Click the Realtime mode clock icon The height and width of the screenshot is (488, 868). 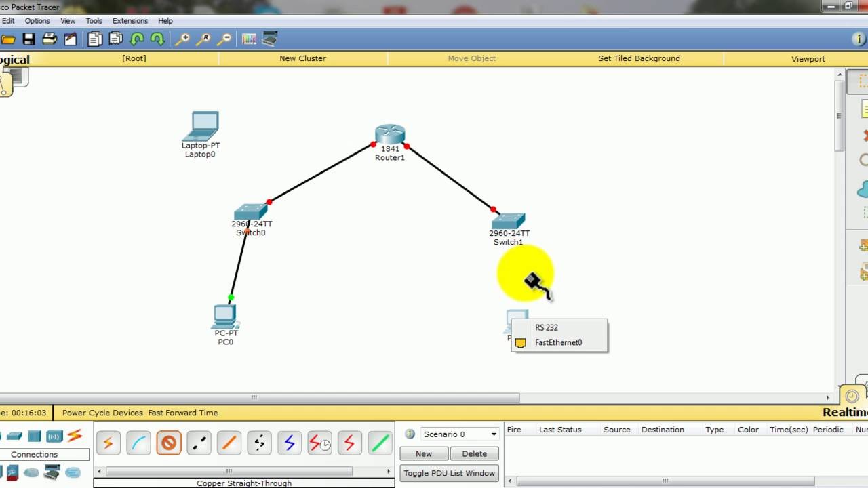coord(852,396)
